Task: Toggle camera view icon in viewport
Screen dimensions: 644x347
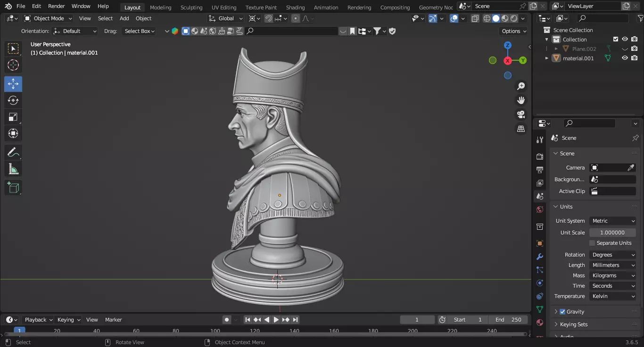Action: [x=521, y=114]
